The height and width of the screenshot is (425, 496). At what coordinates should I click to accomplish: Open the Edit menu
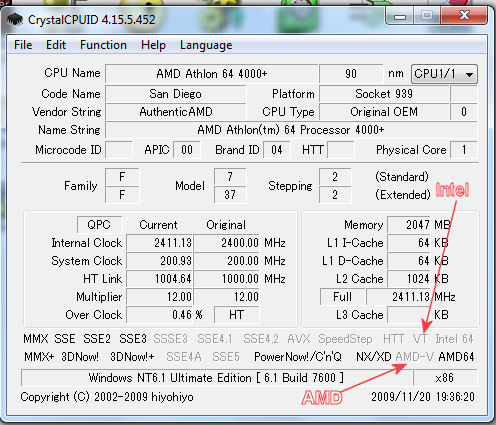[x=56, y=45]
